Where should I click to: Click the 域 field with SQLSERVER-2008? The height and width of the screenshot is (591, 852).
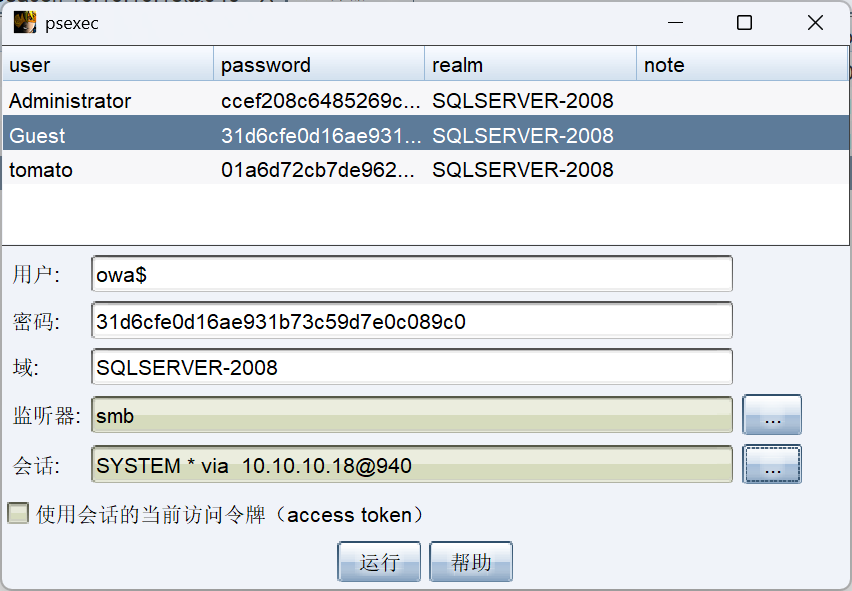pyautogui.click(x=411, y=367)
